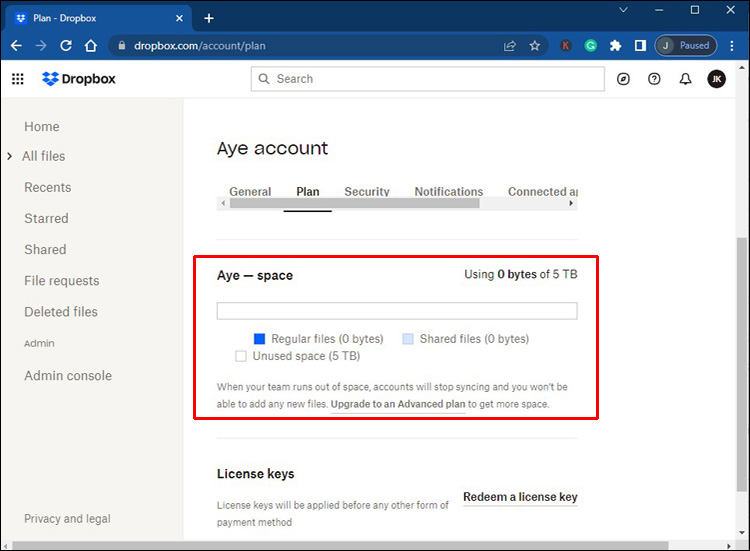Click the Grammarly extension icon
The width and height of the screenshot is (750, 551).
[591, 46]
